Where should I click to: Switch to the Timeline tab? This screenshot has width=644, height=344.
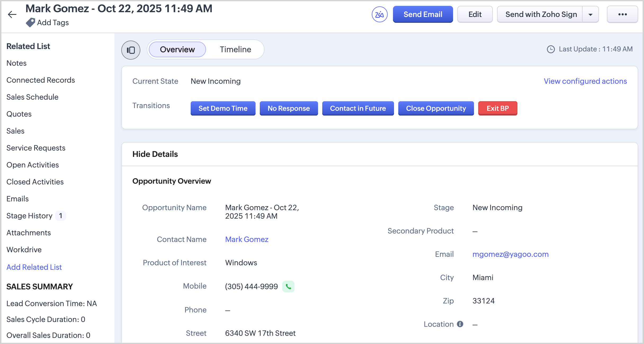coord(235,49)
